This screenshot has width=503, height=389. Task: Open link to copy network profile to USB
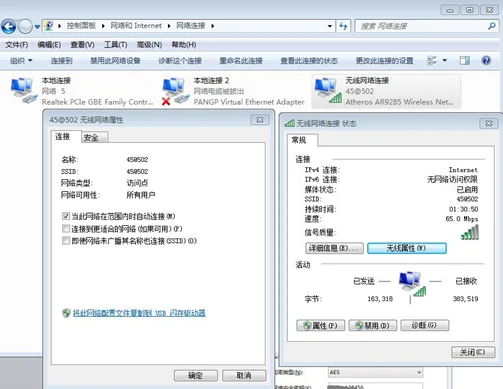coord(139,313)
